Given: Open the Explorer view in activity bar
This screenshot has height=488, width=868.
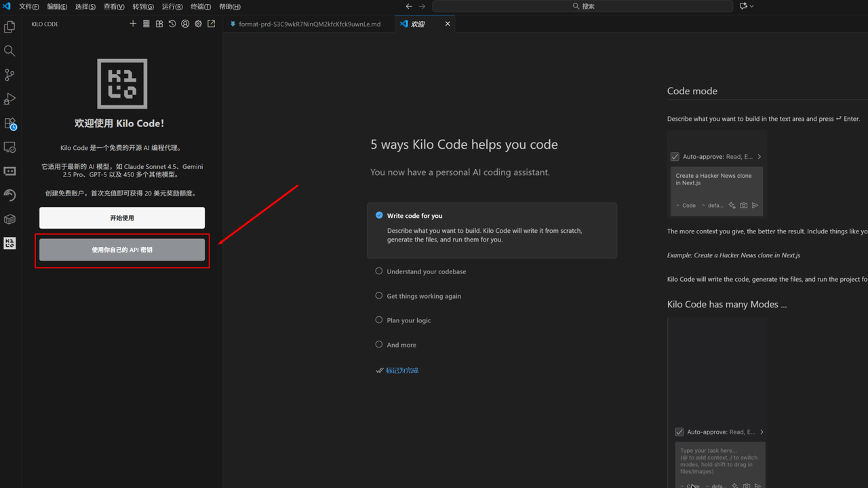Looking at the screenshot, I should click(9, 27).
